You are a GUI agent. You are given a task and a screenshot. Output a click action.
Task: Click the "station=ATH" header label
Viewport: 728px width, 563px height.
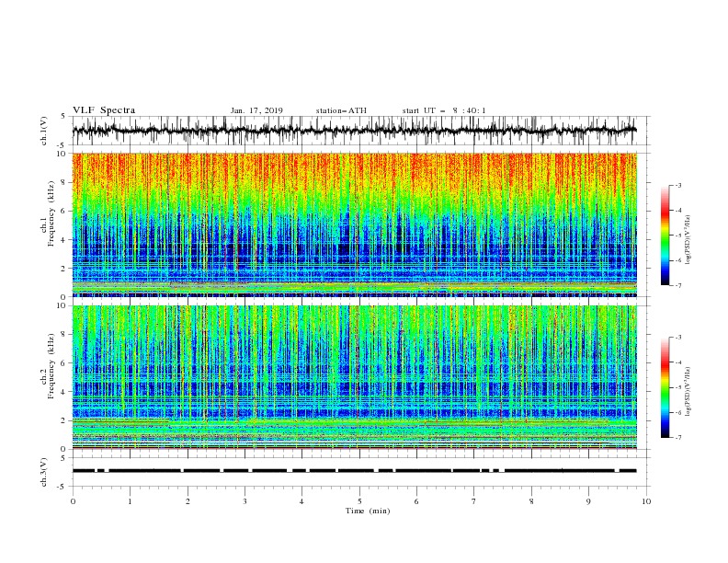(341, 110)
